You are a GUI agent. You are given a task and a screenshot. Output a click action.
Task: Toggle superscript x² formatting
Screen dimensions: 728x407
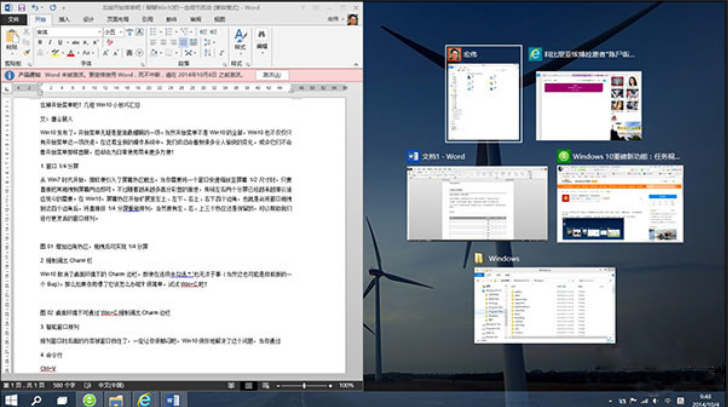(95, 42)
